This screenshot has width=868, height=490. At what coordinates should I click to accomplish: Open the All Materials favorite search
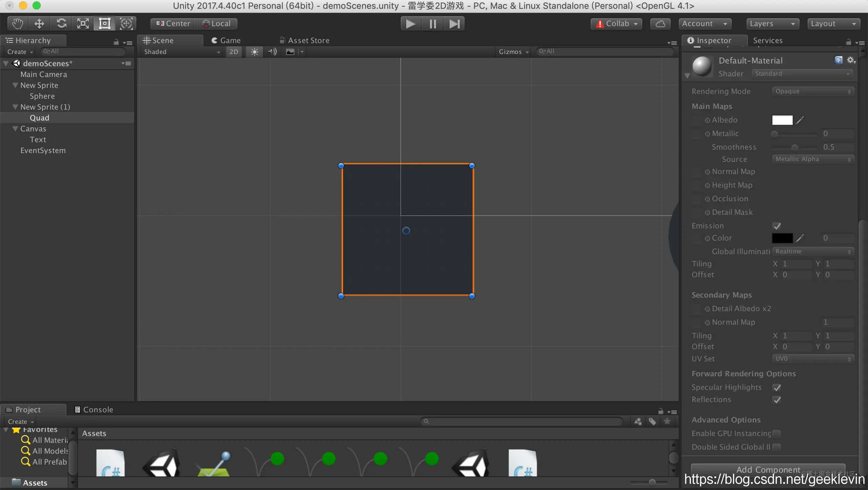44,440
